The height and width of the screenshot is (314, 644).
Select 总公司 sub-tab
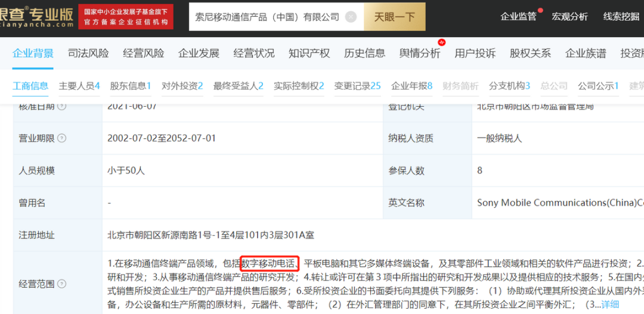554,86
